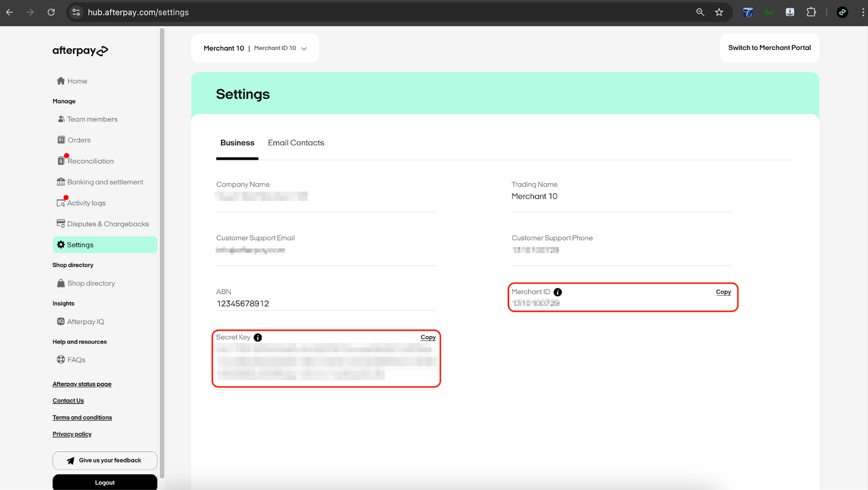
Task: Click Switch to Merchant Portal button
Action: [x=769, y=48]
